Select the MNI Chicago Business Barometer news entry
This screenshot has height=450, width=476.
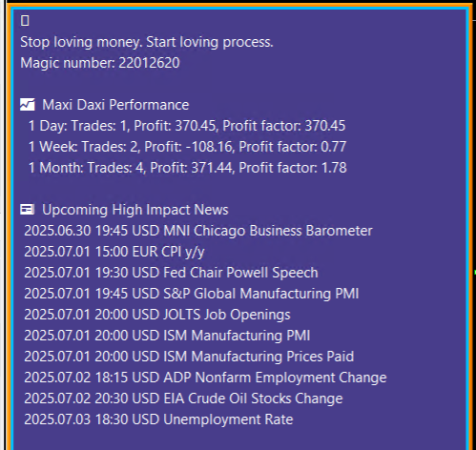click(198, 231)
